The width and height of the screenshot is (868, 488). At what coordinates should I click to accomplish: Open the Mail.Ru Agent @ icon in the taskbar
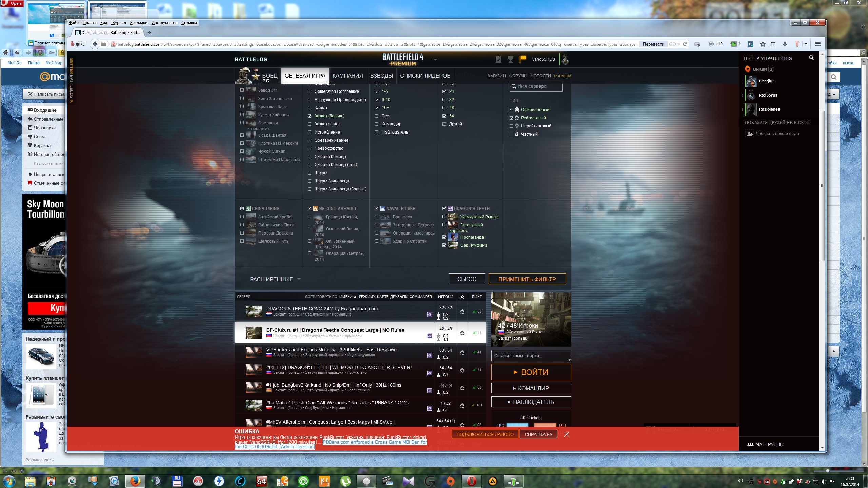[x=303, y=481]
